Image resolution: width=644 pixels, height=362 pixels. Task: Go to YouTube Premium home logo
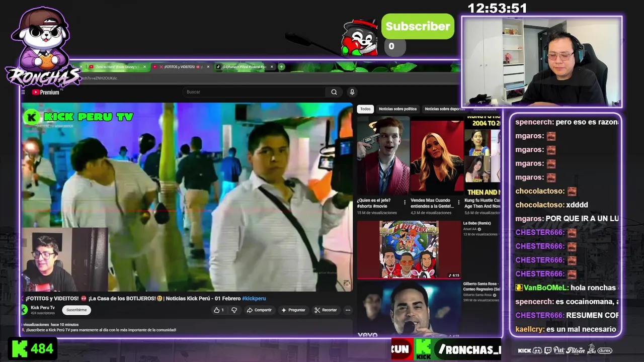point(46,92)
